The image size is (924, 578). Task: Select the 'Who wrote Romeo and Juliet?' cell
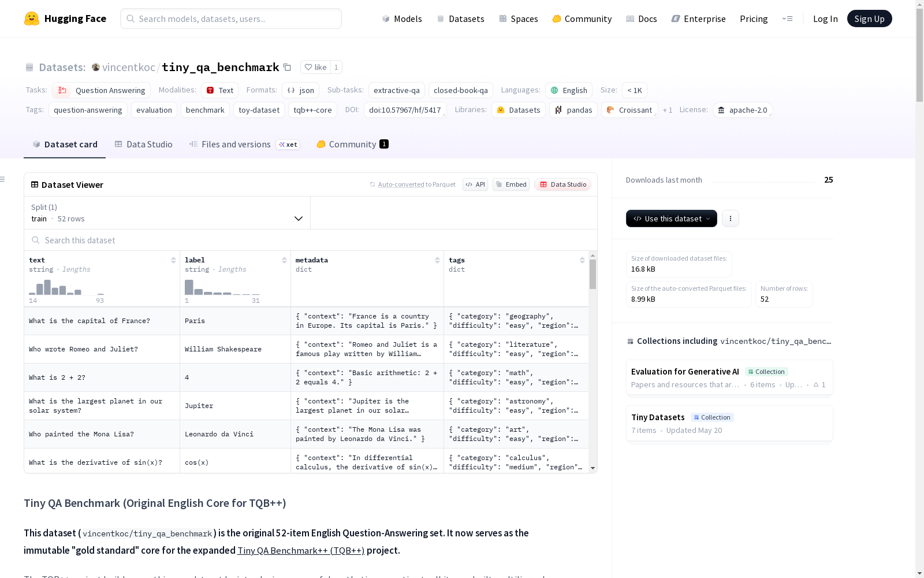coord(102,349)
